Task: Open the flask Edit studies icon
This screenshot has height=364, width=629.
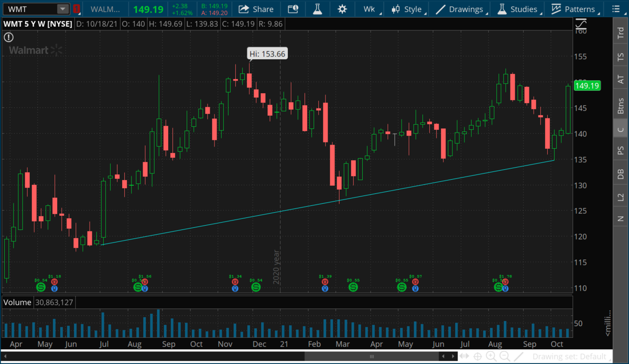Action: click(x=318, y=9)
